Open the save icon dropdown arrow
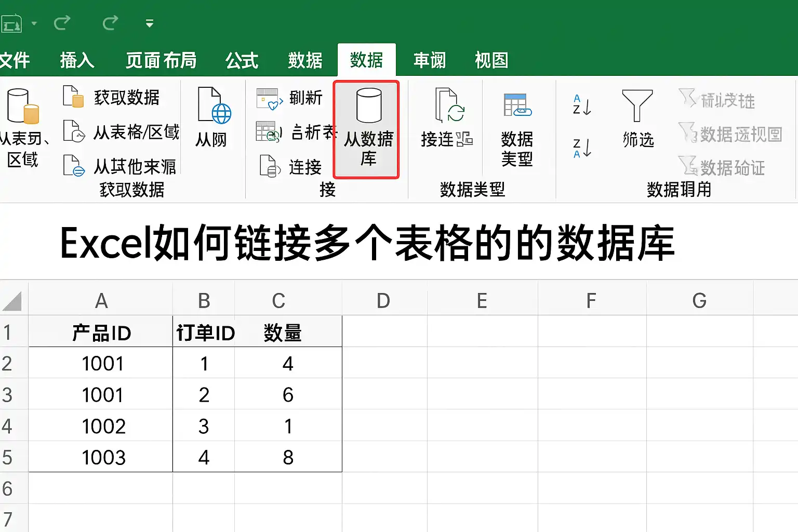 (x=34, y=23)
